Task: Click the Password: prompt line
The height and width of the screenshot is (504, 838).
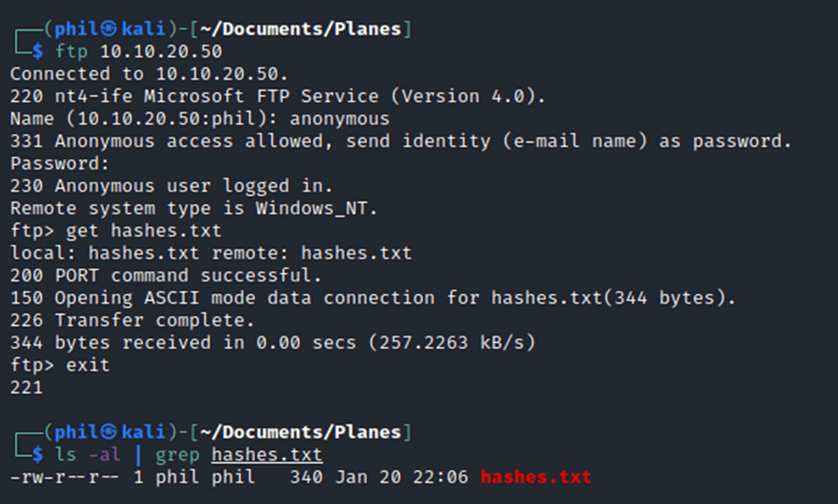Action: pos(60,164)
